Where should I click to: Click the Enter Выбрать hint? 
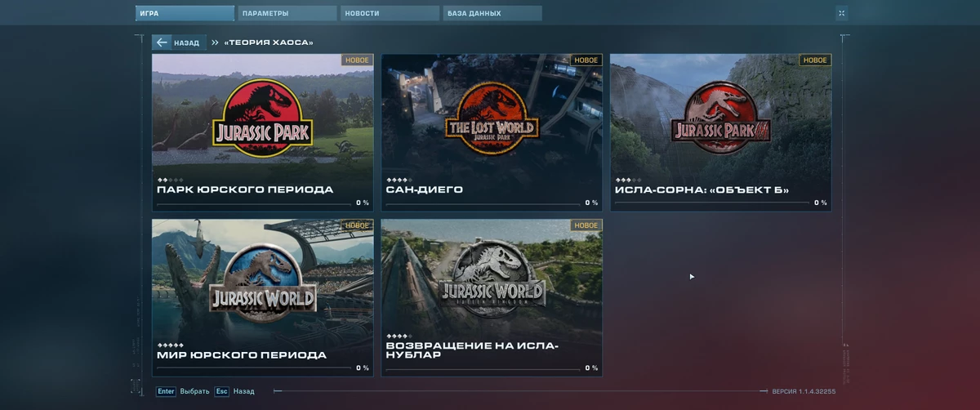tap(183, 391)
